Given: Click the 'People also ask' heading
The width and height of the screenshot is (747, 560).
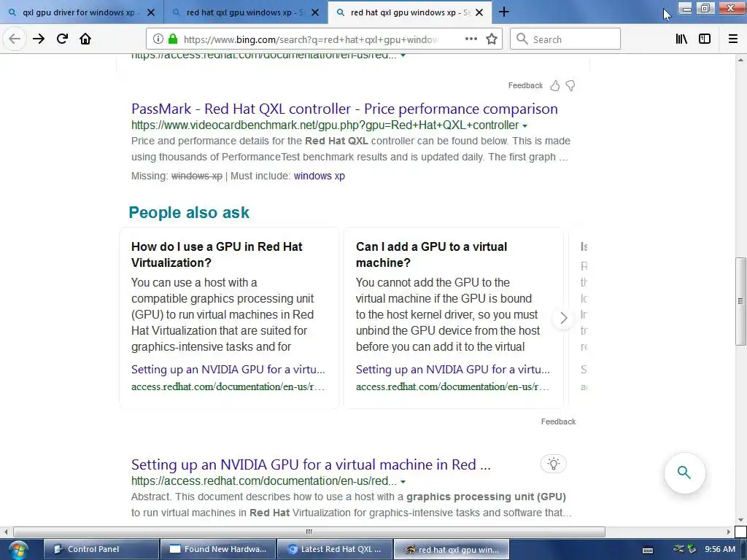Looking at the screenshot, I should (189, 212).
